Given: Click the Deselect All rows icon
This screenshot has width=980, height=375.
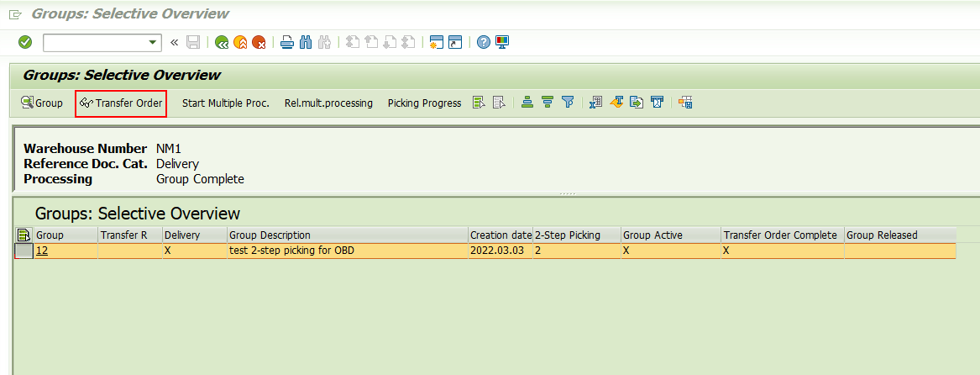Looking at the screenshot, I should click(x=498, y=103).
